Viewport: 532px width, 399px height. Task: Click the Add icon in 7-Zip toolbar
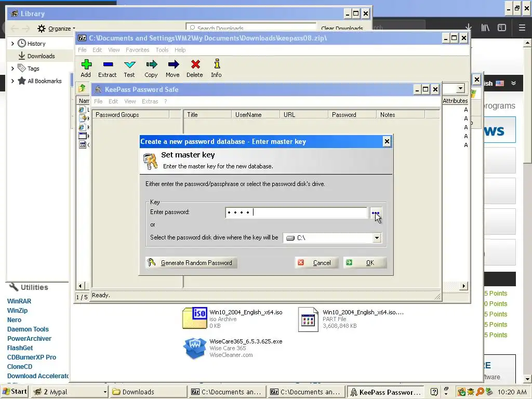coord(86,64)
